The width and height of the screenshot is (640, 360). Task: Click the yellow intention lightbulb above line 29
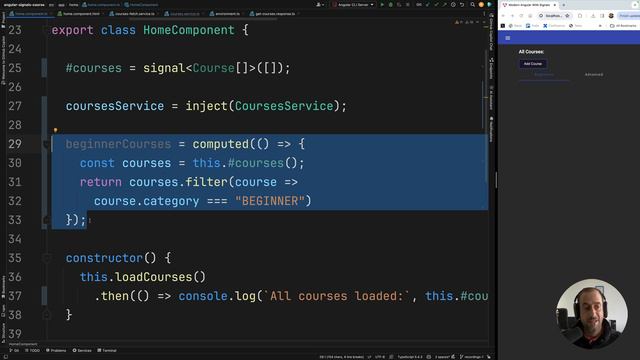point(56,130)
